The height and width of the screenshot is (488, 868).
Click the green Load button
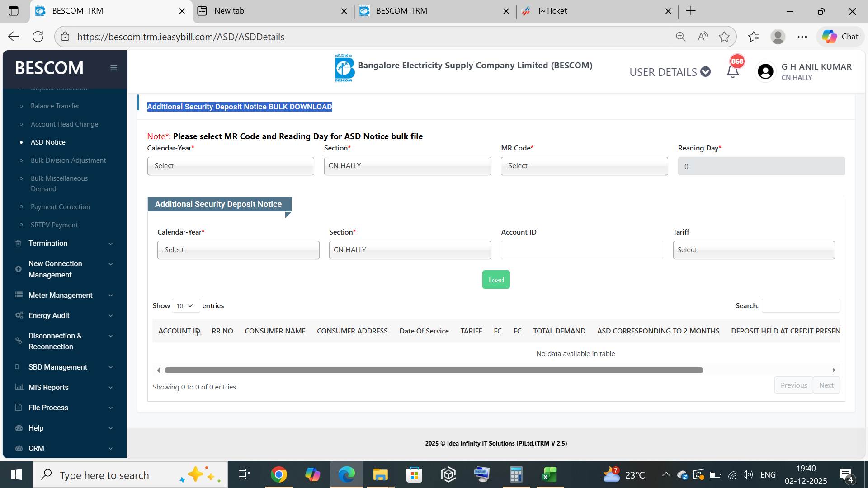pyautogui.click(x=496, y=280)
